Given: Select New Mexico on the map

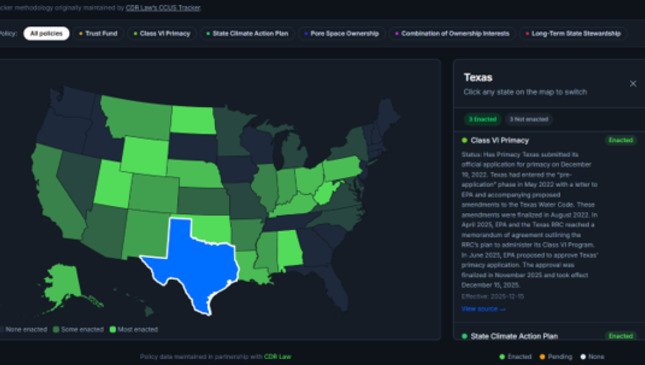Looking at the screenshot, I should point(146,235).
